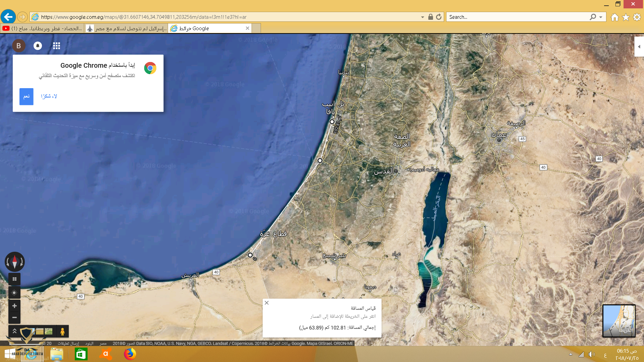
Task: Collapse imagery strip with double chevron
Action: [14, 331]
